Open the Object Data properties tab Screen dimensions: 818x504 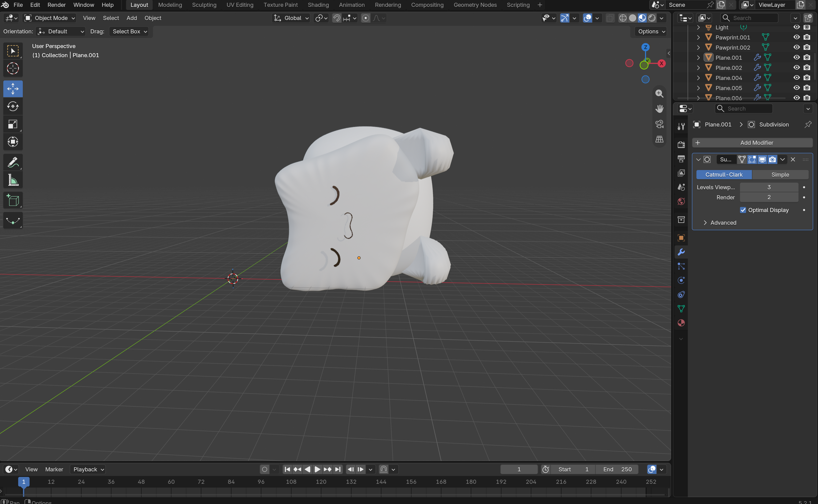(681, 309)
